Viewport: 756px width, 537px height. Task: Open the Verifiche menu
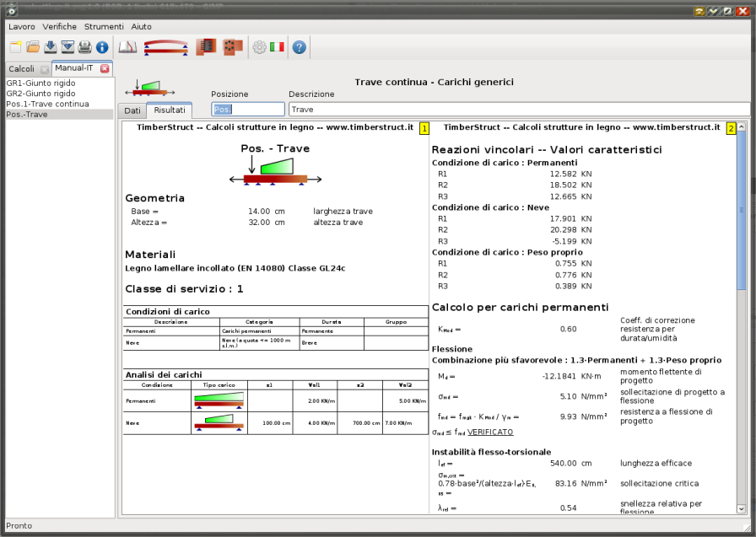[59, 27]
